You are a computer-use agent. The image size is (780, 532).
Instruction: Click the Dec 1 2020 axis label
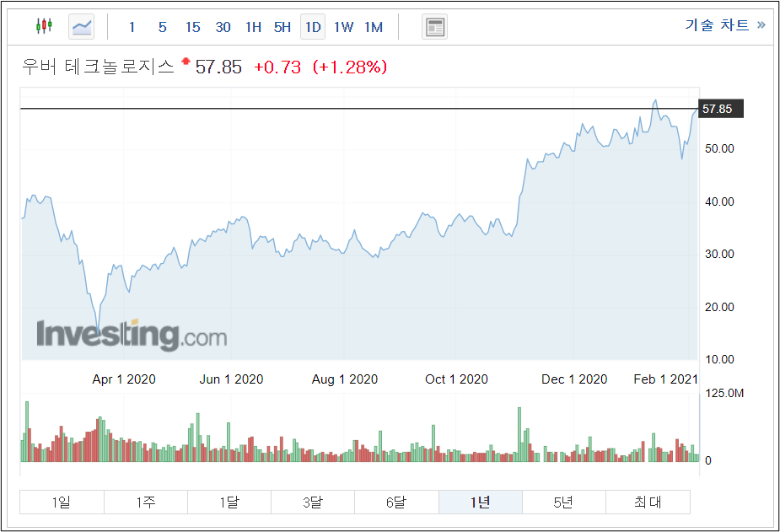coord(574,379)
